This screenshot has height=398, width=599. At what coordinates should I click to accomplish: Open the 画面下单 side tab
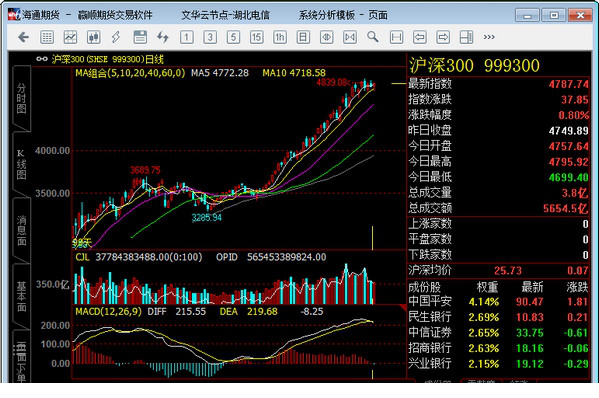pyautogui.click(x=21, y=357)
